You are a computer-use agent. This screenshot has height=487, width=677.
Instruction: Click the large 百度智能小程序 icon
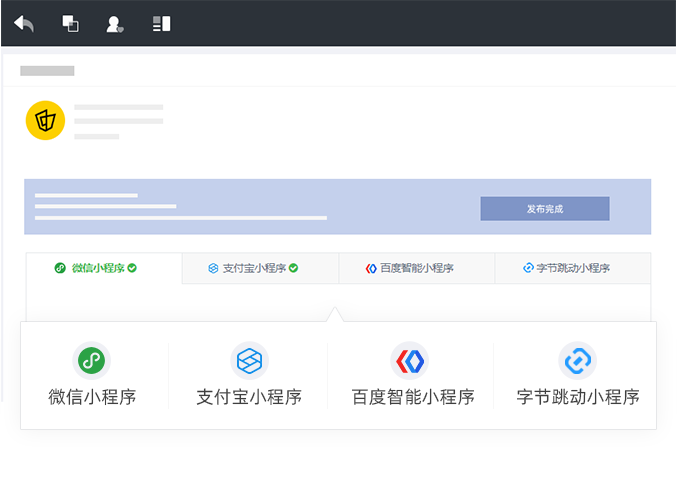pyautogui.click(x=409, y=359)
